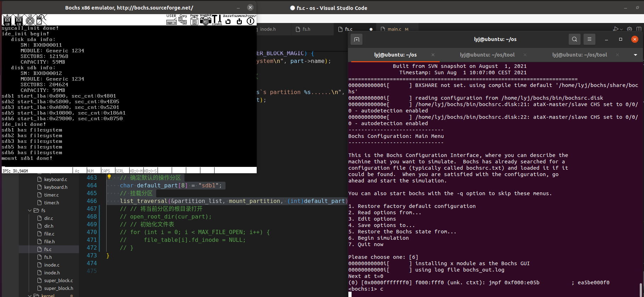Open dir.h in the file explorer
The width and height of the screenshot is (644, 297).
coord(49,226)
